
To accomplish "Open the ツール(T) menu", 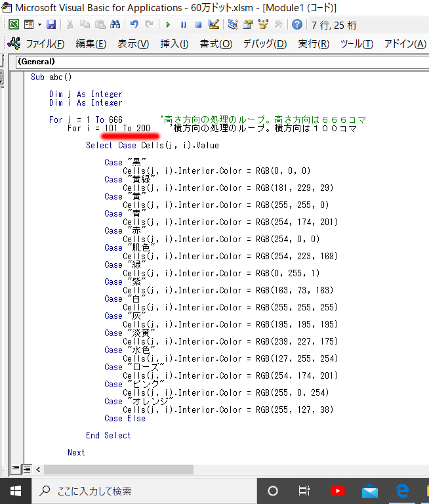I will click(x=357, y=44).
